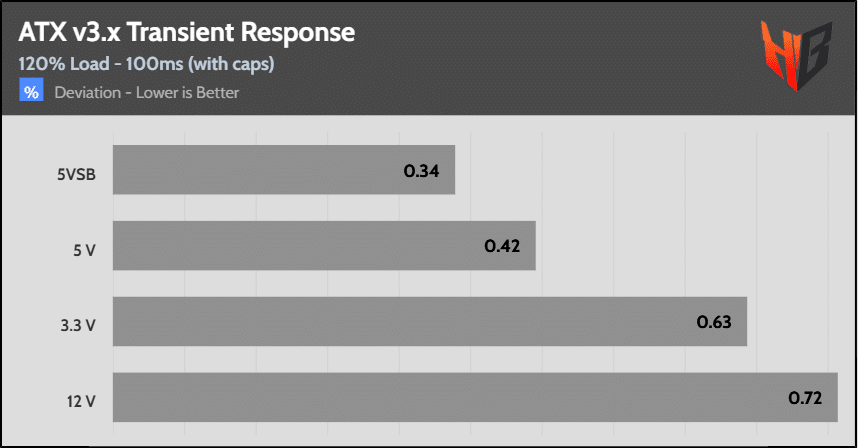Image resolution: width=858 pixels, height=448 pixels.
Task: Select the 12 V bar
Action: [x=476, y=397]
